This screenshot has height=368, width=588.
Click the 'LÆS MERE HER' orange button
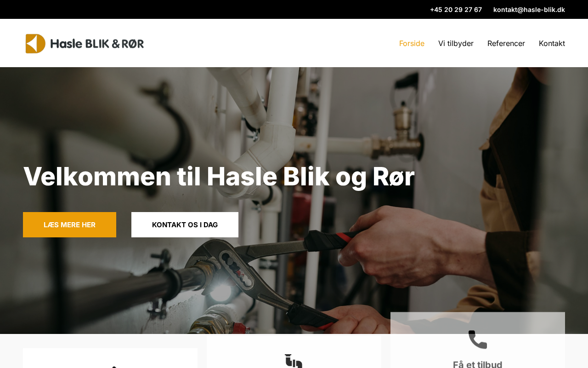click(x=69, y=224)
